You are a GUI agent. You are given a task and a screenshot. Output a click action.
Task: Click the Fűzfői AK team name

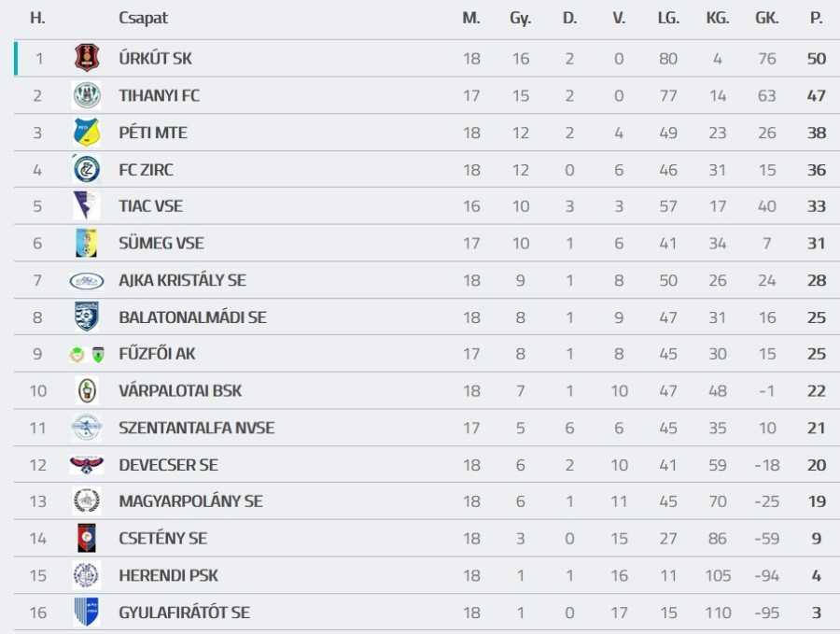[x=157, y=354]
